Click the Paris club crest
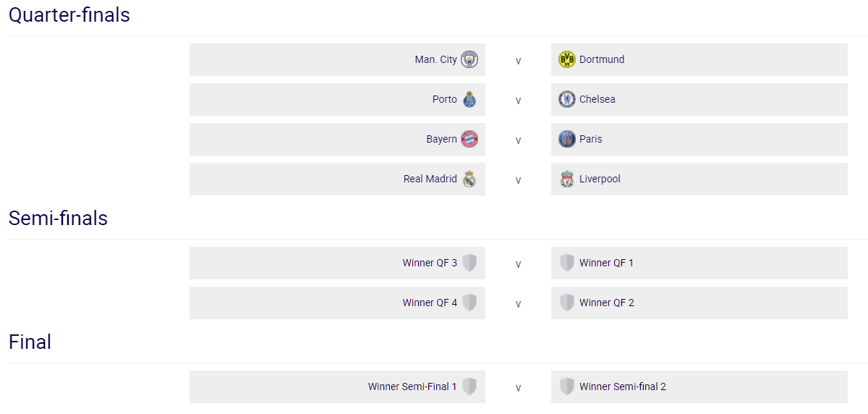This screenshot has height=414, width=868. tap(567, 139)
